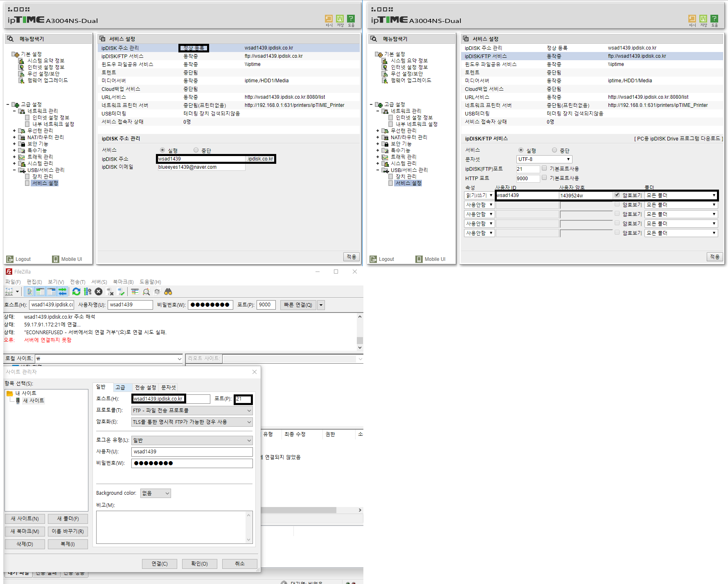This screenshot has height=584, width=728.
Task: Select 실행 radio for ipDISK/FTP 서비스
Action: 521,150
